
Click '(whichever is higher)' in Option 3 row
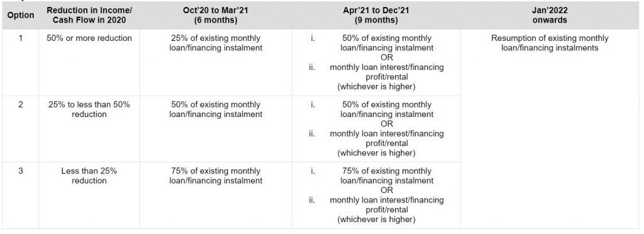[x=376, y=220]
